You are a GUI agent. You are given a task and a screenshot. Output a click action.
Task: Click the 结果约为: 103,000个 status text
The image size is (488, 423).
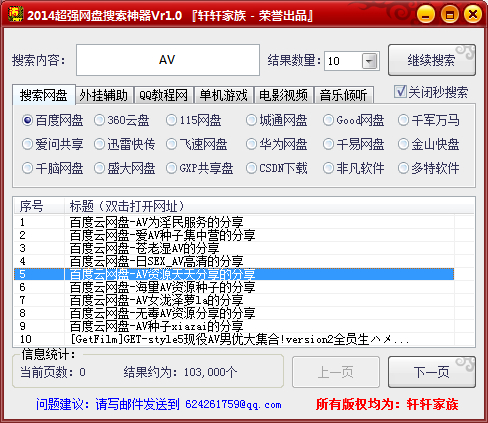[x=180, y=372]
